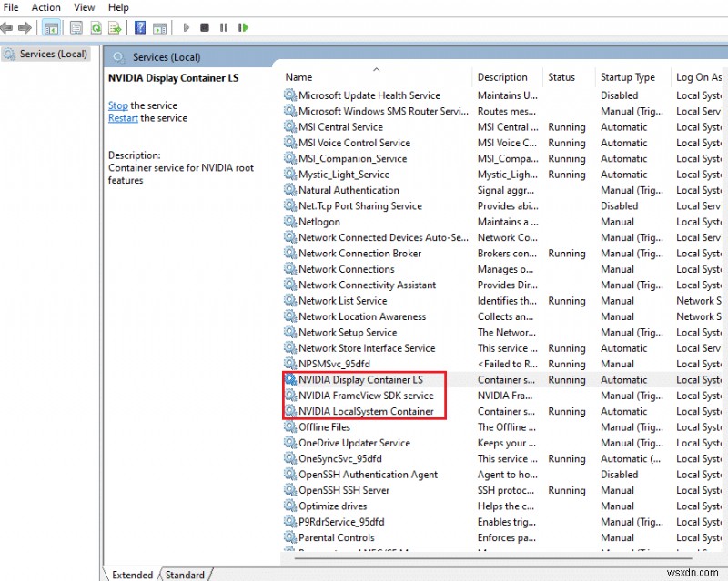Select the OneSyncSvc_95dfd service
The height and width of the screenshot is (581, 728).
(504, 458)
